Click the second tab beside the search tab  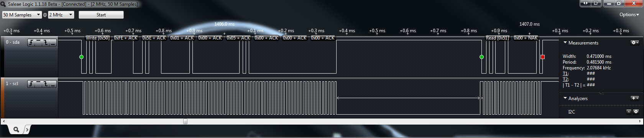tap(27, 130)
